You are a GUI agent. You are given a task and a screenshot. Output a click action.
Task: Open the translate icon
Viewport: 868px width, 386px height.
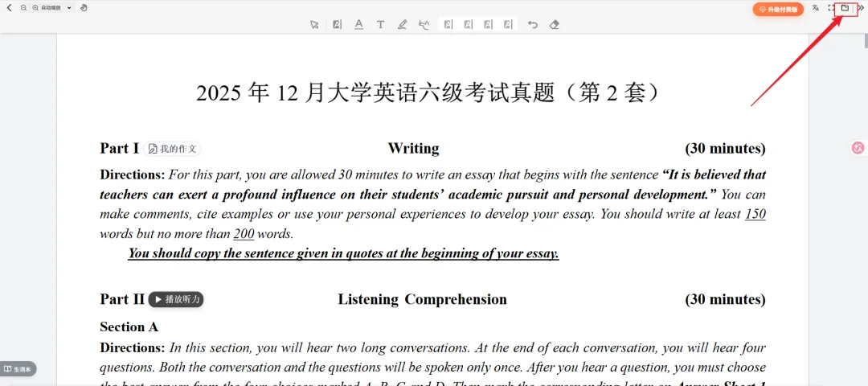(816, 8)
